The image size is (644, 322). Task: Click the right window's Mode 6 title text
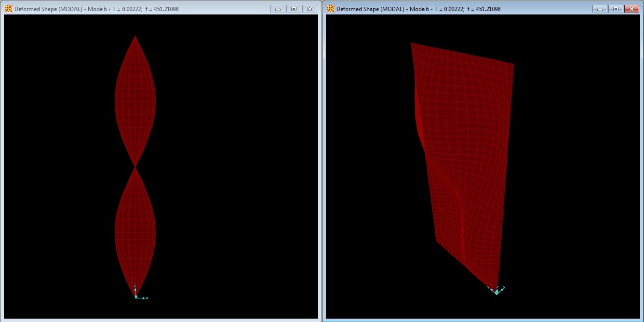(x=418, y=9)
